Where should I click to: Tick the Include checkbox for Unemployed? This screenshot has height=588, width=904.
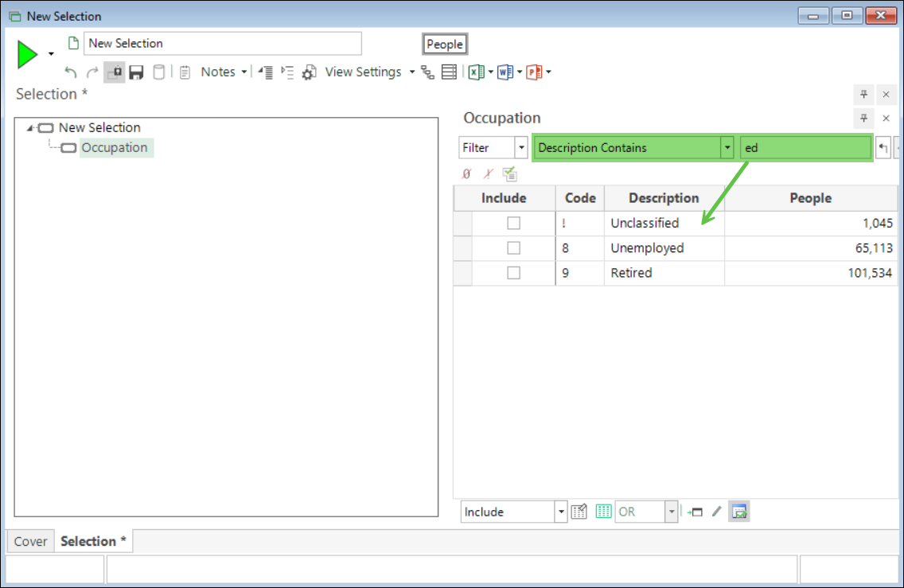click(514, 248)
